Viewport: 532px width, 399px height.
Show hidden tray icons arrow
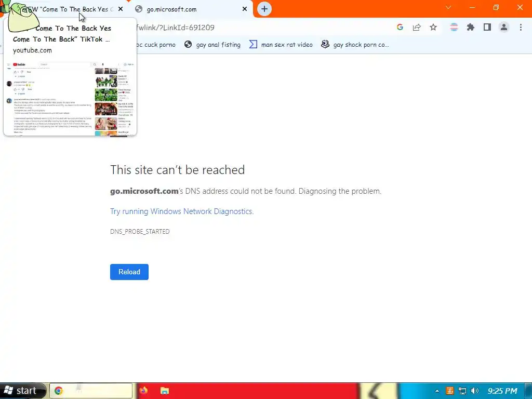click(437, 391)
